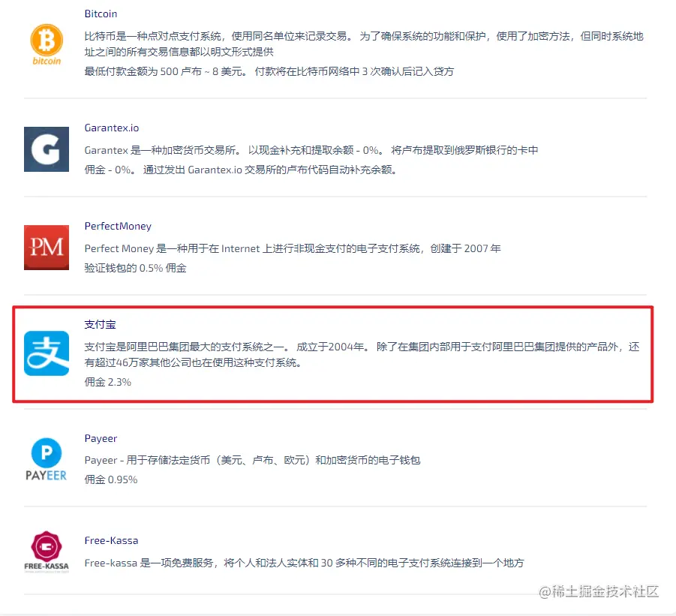Open the Garantex.io payment link

[112, 128]
